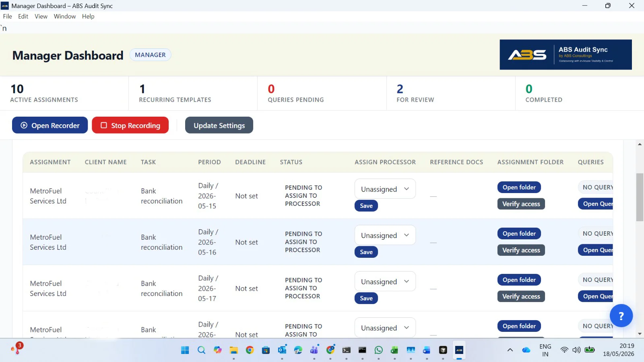Viewport: 644px width, 362px height.
Task: Open folder for the 05-16 assignment
Action: 519,233
